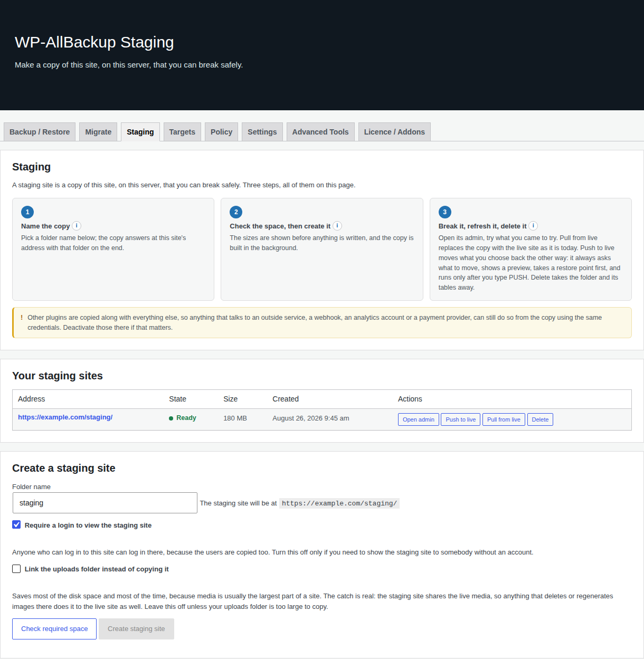Click the 180 MB size value

235,418
